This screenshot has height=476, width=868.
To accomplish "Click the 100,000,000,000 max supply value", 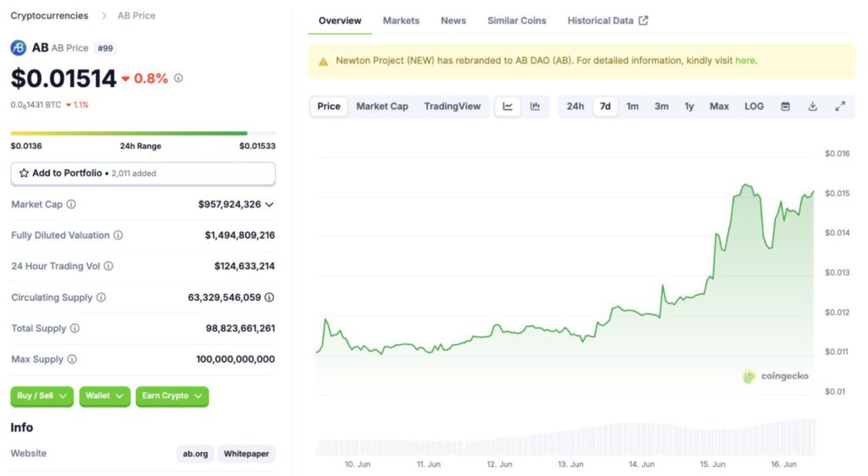I will click(236, 359).
